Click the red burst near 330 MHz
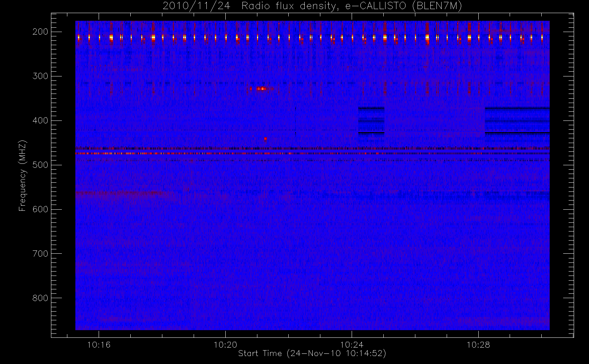This screenshot has width=589, height=364. click(x=262, y=88)
